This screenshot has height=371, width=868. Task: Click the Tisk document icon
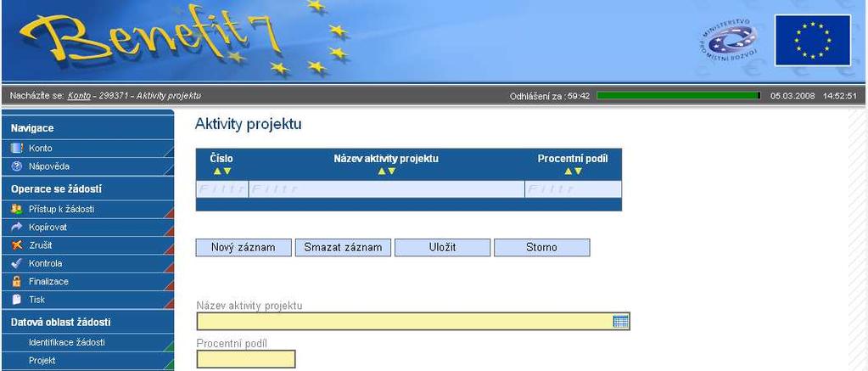pyautogui.click(x=17, y=300)
